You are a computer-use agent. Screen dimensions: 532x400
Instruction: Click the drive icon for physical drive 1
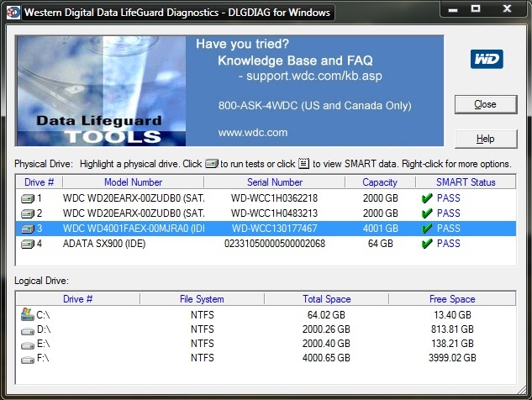[28, 198]
